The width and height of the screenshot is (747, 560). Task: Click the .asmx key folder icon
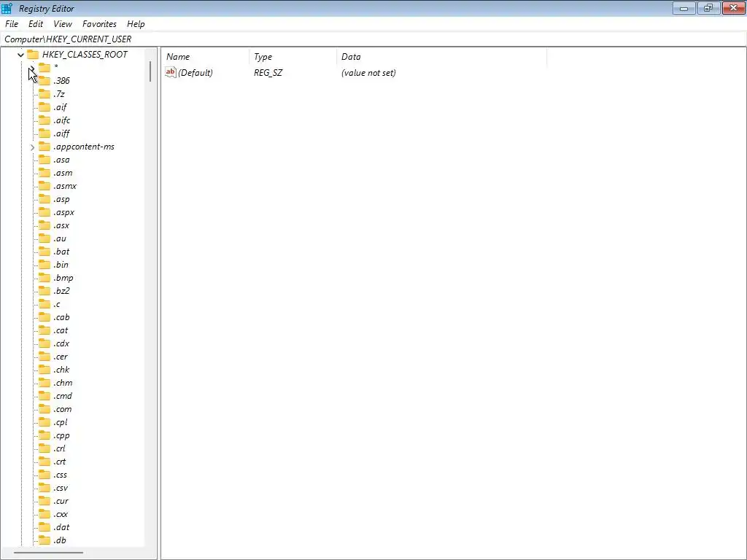[44, 186]
